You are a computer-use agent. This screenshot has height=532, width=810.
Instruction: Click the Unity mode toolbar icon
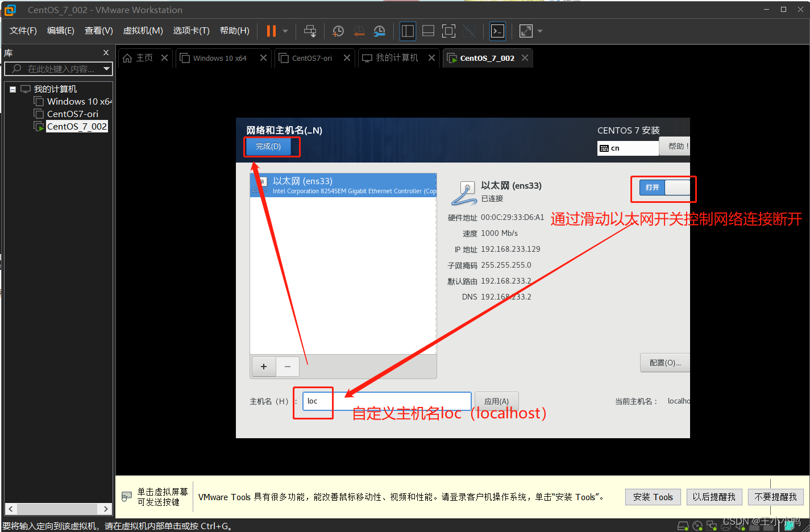point(470,31)
